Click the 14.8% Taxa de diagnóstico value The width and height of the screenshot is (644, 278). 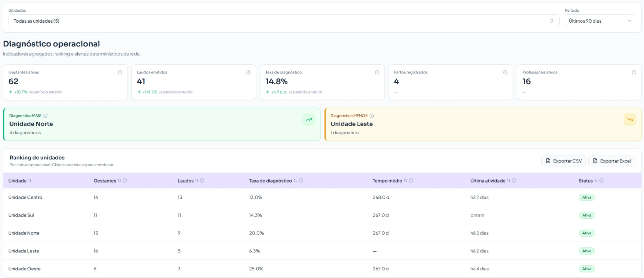(277, 82)
